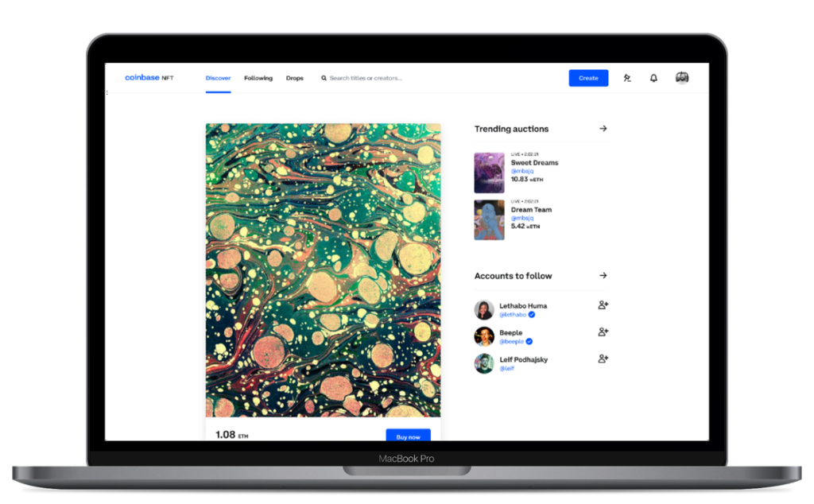Follow Beeple with add-user icon
This screenshot has height=504, width=814.
[603, 332]
